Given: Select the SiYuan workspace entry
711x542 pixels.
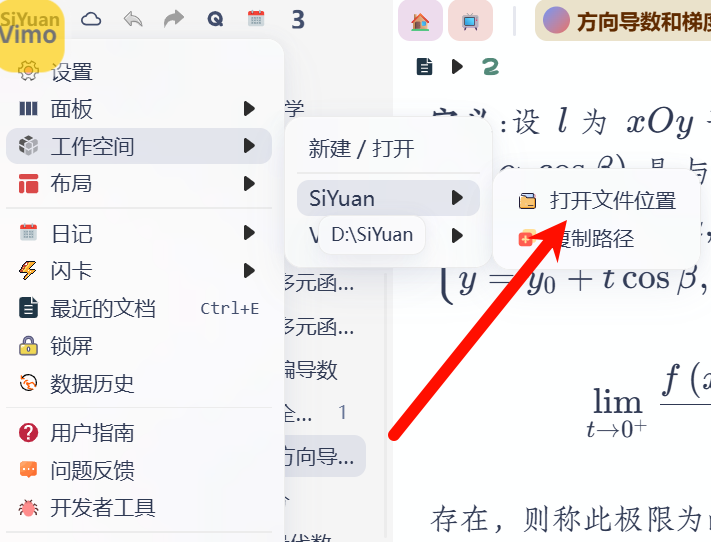Looking at the screenshot, I should coord(388,198).
